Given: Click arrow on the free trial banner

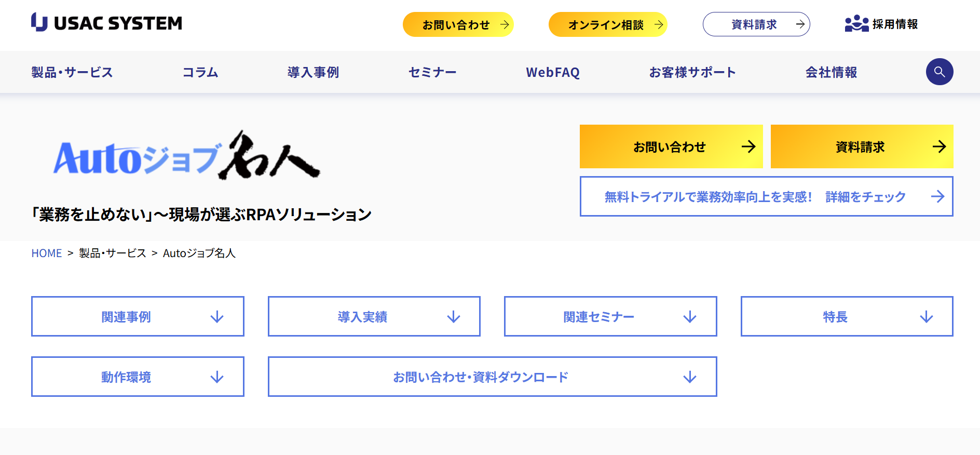Looking at the screenshot, I should 937,196.
